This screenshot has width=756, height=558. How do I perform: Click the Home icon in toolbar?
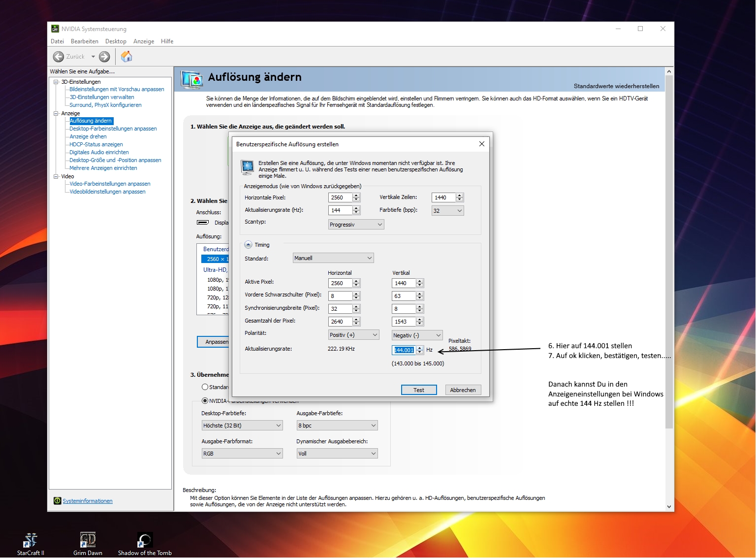126,57
